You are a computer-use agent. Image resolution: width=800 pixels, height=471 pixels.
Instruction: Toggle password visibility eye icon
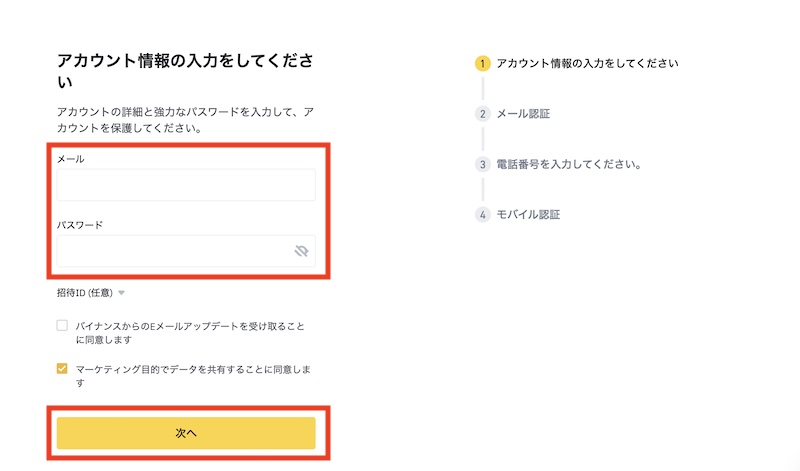tap(301, 251)
